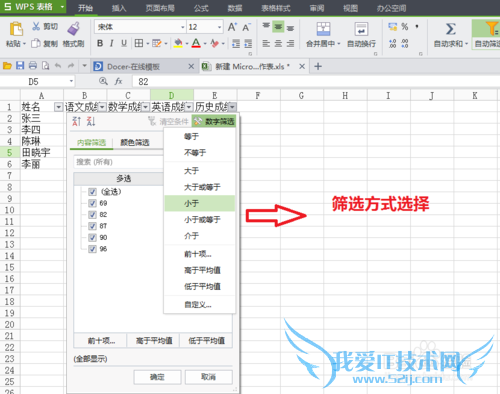Viewport: 500px width, 394px height.
Task: Click the increase font size icon
Action: 232,27
